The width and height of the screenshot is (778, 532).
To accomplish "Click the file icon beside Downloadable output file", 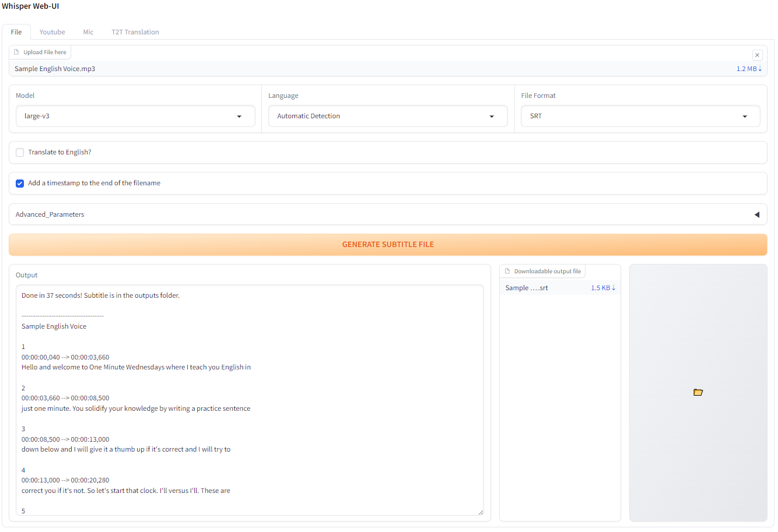I will click(x=507, y=271).
